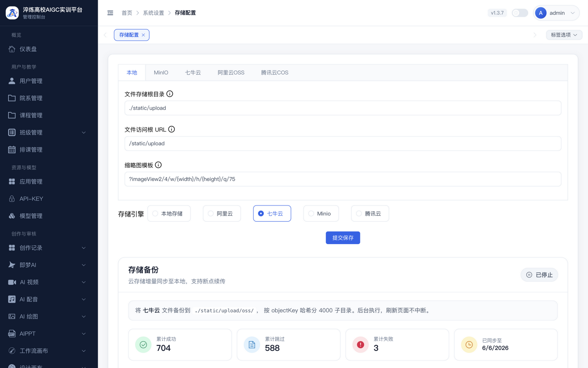
Task: Go to 首页 breadcrumb link
Action: [x=127, y=13]
